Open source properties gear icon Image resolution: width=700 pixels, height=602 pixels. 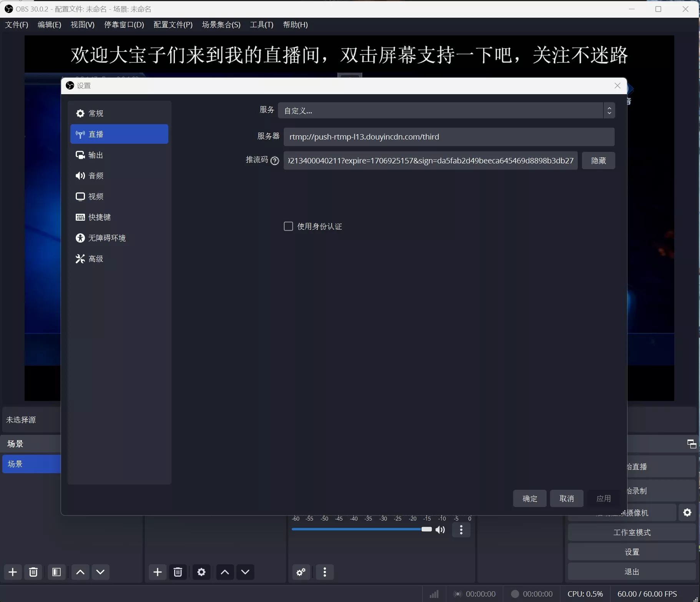(x=201, y=572)
